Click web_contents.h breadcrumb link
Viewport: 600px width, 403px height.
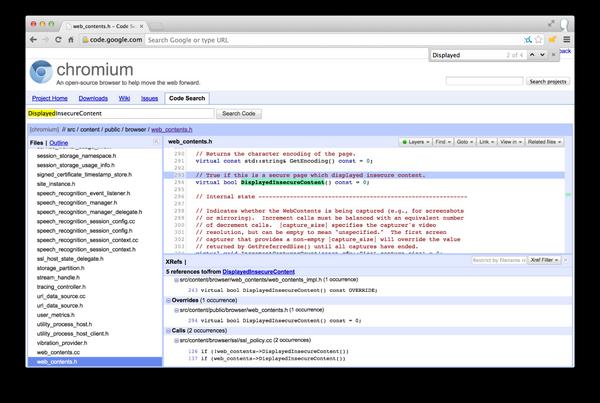pyautogui.click(x=171, y=130)
